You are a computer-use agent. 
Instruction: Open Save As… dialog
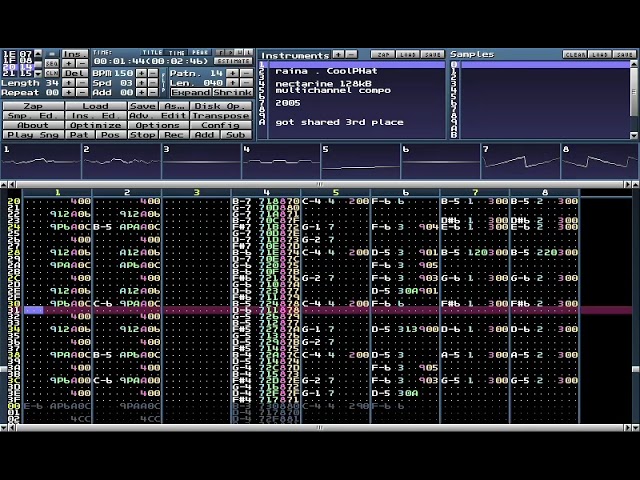174,106
